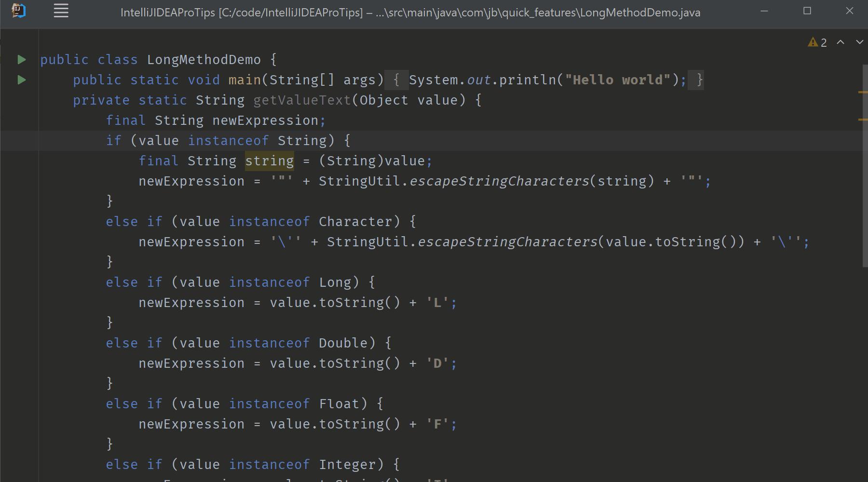Run the main method gutter arrow

coord(21,80)
